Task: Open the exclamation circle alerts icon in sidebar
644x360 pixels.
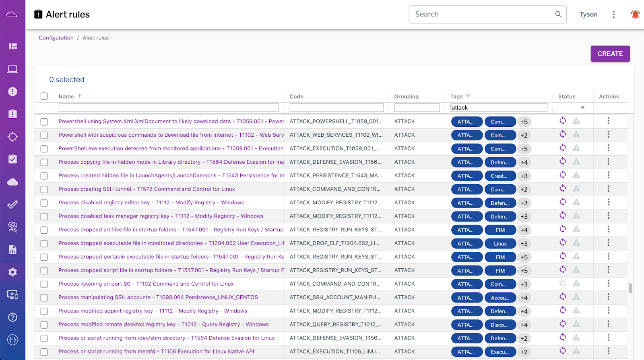Action: coord(12,92)
